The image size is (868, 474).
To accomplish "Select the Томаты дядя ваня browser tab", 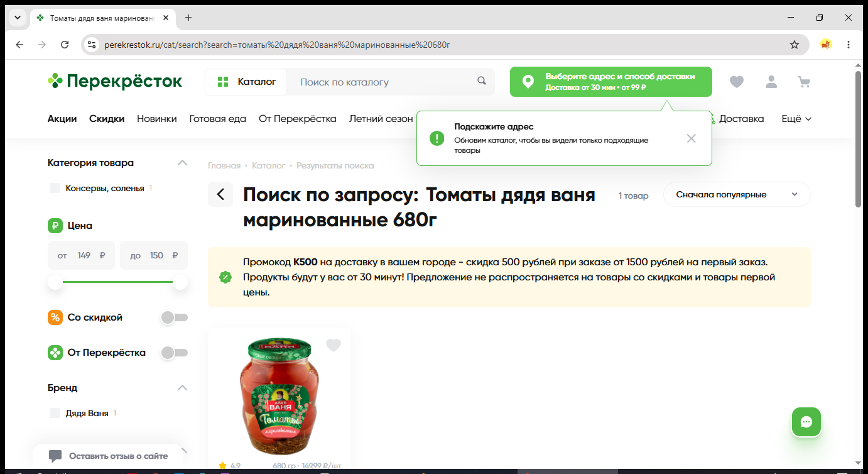I will pyautogui.click(x=103, y=18).
